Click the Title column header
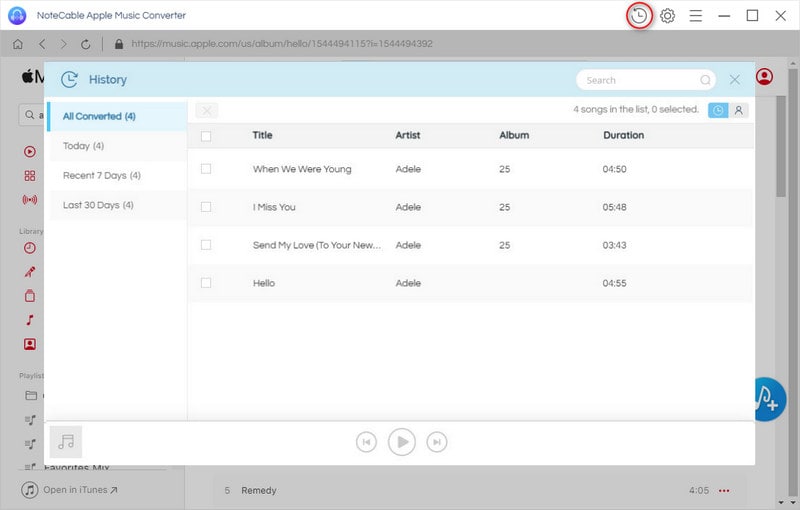This screenshot has height=510, width=800. click(x=262, y=135)
